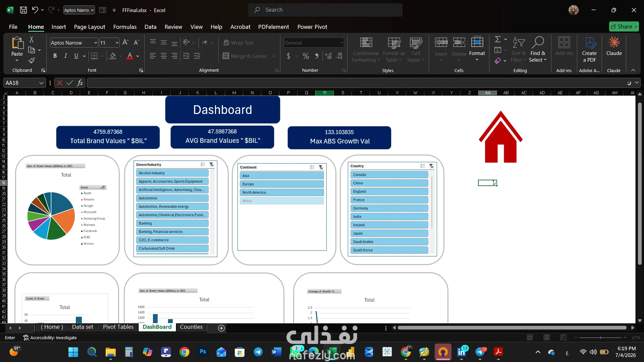The width and height of the screenshot is (644, 362).
Task: Toggle multi-select on Continent slicer
Action: point(312,167)
